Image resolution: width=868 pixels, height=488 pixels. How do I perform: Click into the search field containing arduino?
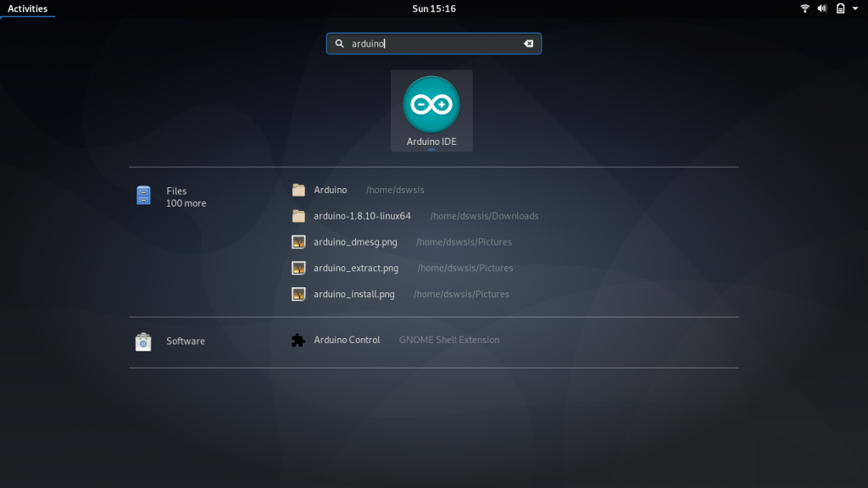[432, 44]
